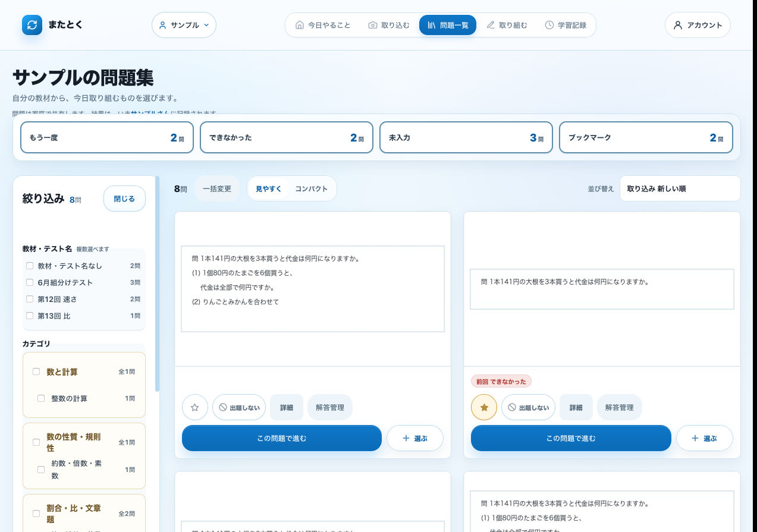The image size is (757, 532).
Task: Click the filter panel scrollbar
Action: (157, 284)
